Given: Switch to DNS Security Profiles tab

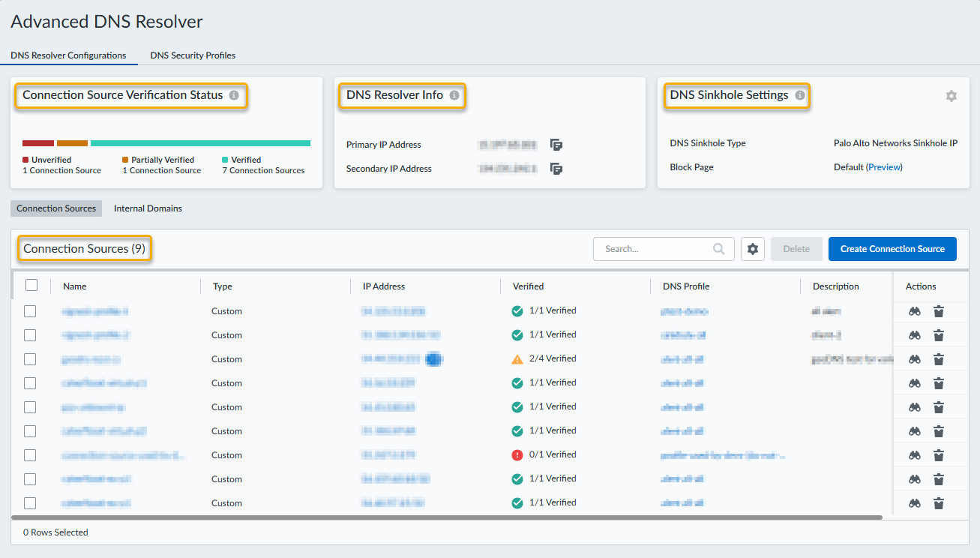Looking at the screenshot, I should click(x=193, y=55).
